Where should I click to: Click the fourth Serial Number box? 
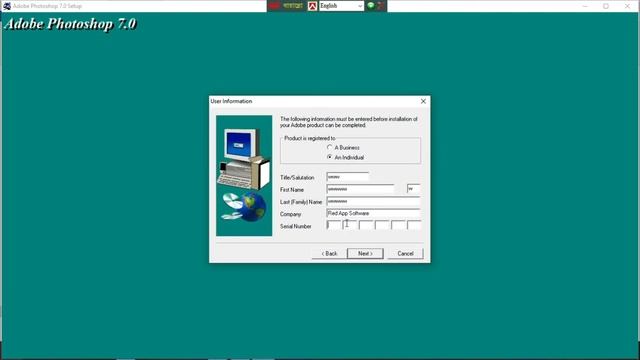382,225
